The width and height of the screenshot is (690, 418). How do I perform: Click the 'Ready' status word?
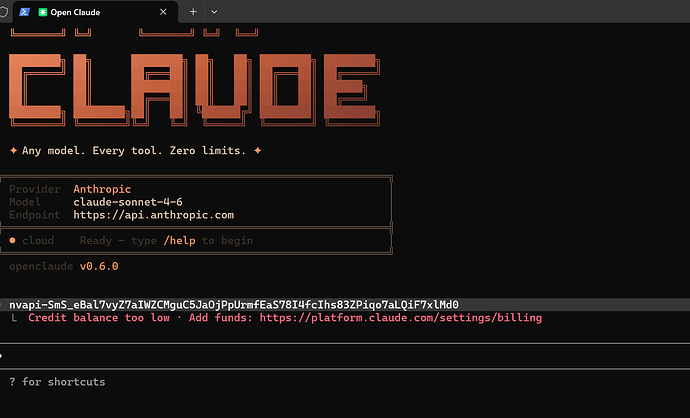95,241
